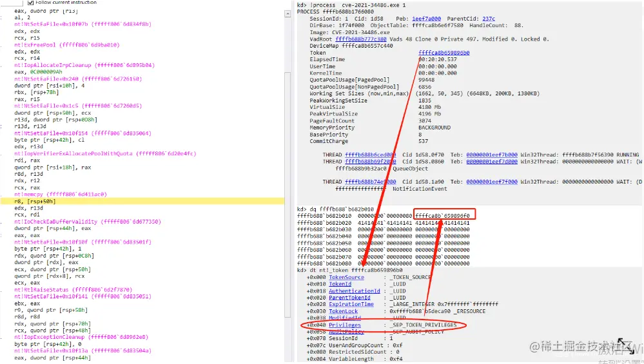Open the Peb link 1eef7a000
Image resolution: width=644 pixels, height=364 pixels.
426,19
